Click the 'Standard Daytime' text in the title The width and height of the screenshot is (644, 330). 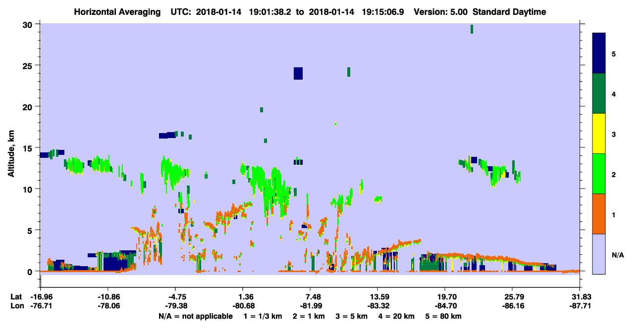coord(509,12)
